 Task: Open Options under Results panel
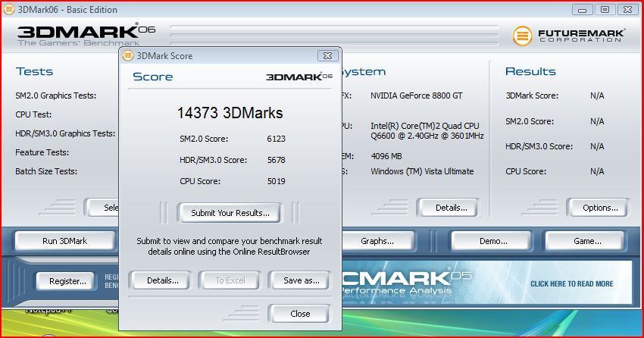(x=598, y=208)
